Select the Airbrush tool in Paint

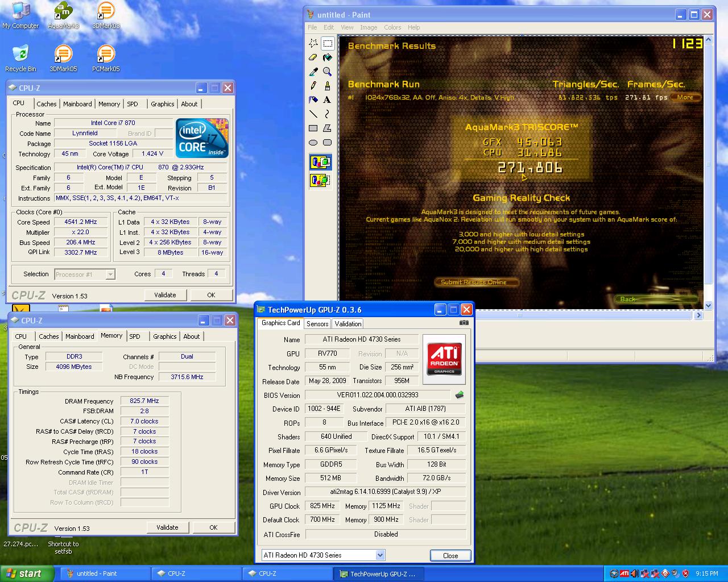(x=313, y=100)
